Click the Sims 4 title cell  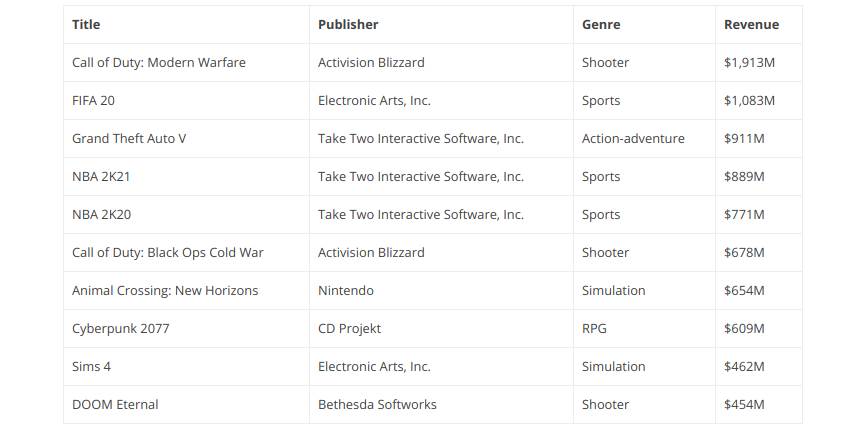(x=91, y=366)
